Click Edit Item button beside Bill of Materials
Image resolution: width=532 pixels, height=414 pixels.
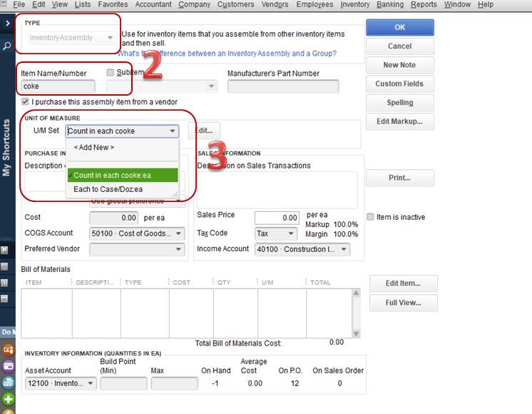click(403, 283)
